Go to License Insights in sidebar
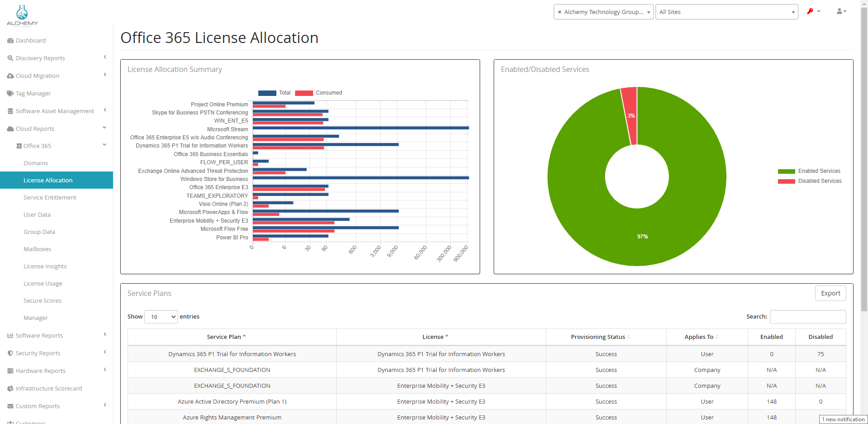Screen dimensions: 868x424 [45, 267]
